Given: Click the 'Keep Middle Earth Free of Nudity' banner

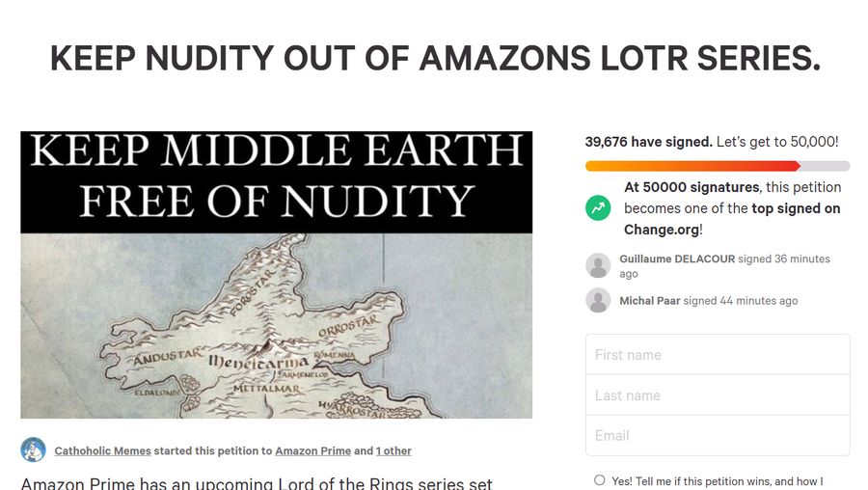Looking at the screenshot, I should 276,181.
